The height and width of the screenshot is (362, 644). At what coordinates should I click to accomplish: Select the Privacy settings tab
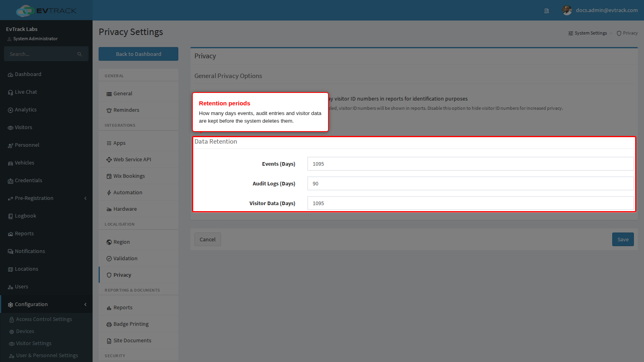pyautogui.click(x=138, y=275)
